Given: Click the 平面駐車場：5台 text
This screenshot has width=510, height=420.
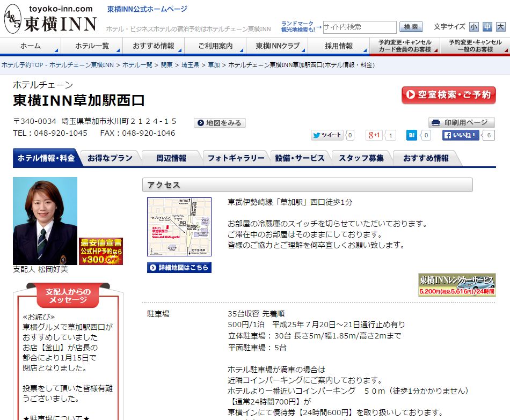Looking at the screenshot, I should [x=257, y=348].
